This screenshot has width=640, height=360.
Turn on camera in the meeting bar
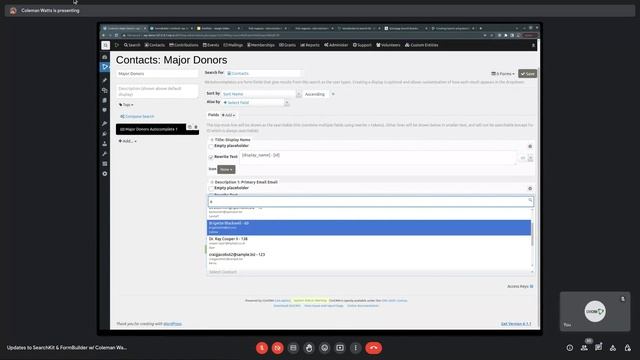coord(278,348)
